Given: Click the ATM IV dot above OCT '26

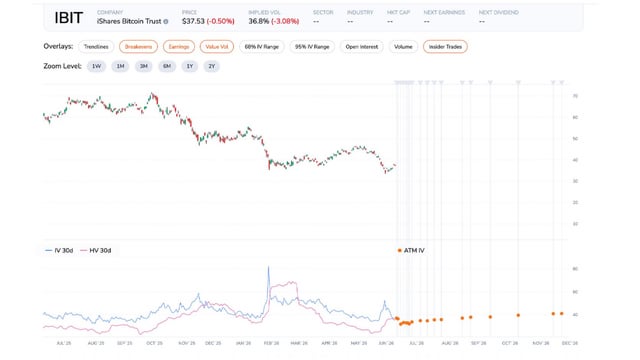Looking at the screenshot, I should (x=518, y=315).
